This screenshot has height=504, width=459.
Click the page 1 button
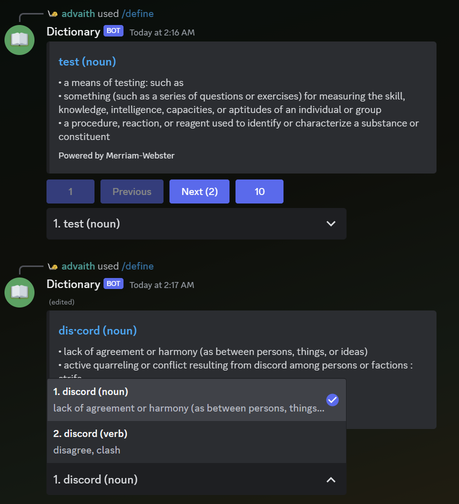tap(70, 192)
